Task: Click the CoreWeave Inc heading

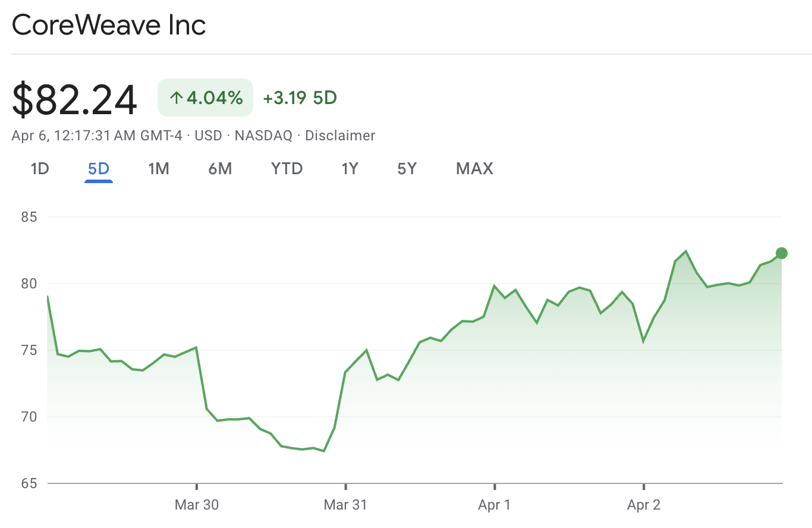Action: (x=109, y=26)
